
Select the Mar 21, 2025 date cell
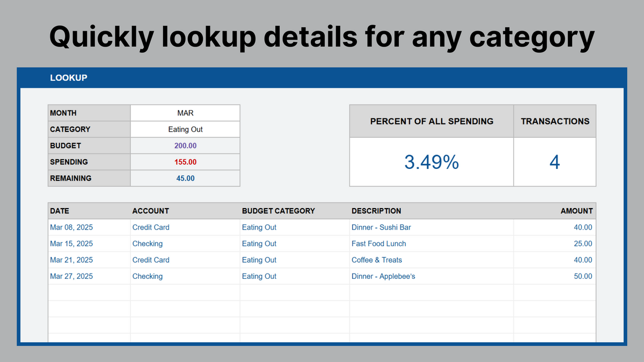click(x=89, y=260)
